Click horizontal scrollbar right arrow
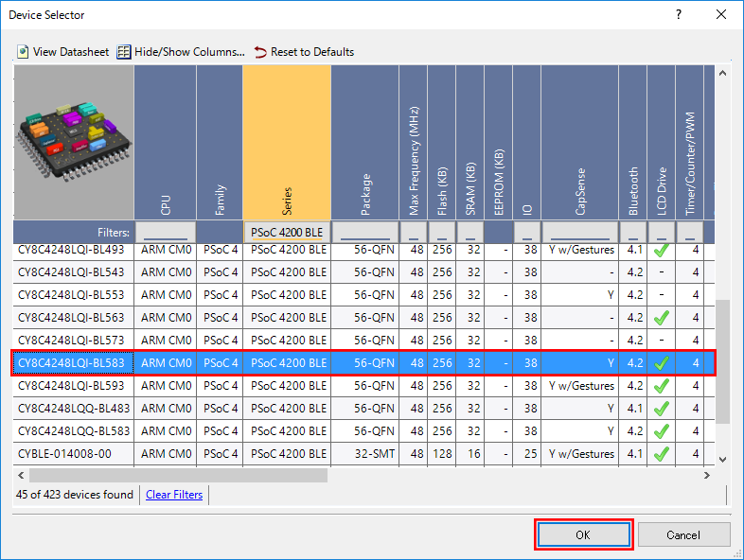 pos(707,475)
